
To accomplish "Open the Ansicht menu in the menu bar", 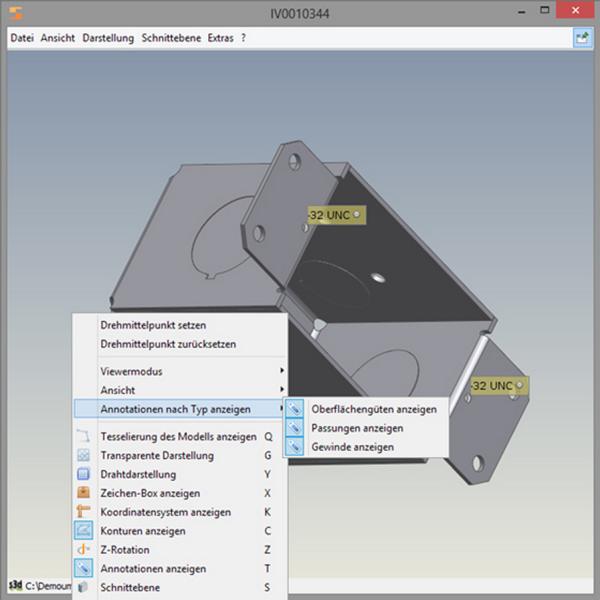I will pyautogui.click(x=57, y=38).
